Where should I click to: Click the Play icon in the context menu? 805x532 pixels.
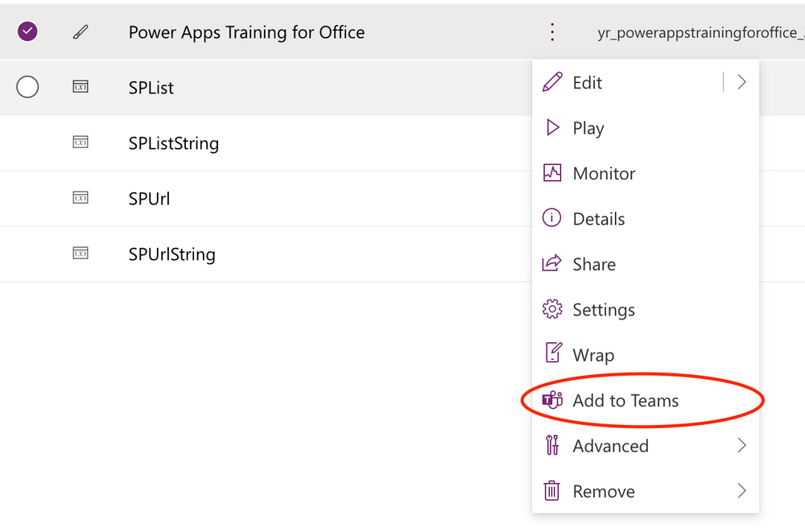pyautogui.click(x=552, y=127)
